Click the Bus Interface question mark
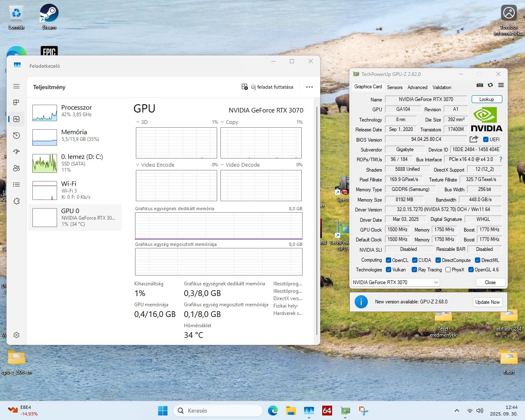The width and height of the screenshot is (525, 420). point(501,159)
